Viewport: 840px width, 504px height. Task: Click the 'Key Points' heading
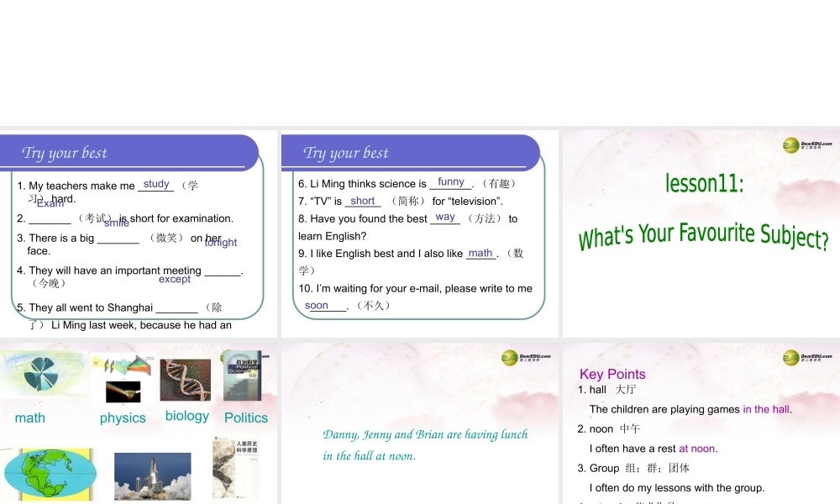point(612,374)
